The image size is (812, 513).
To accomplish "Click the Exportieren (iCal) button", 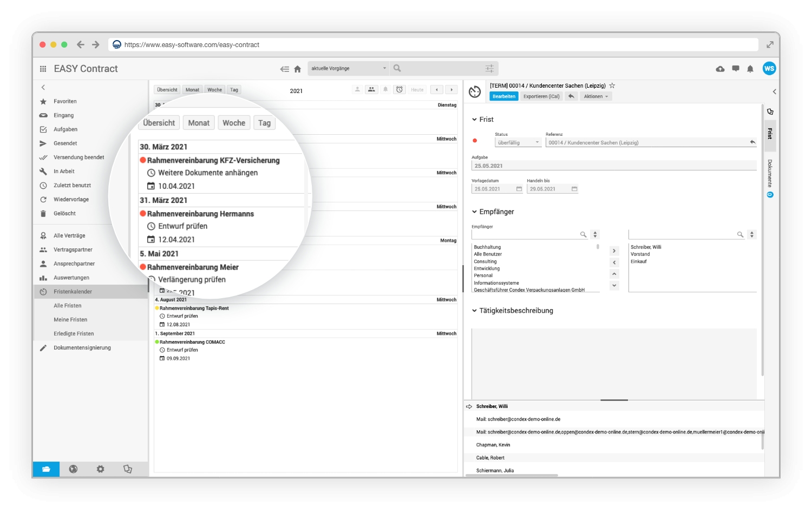I will tap(541, 96).
